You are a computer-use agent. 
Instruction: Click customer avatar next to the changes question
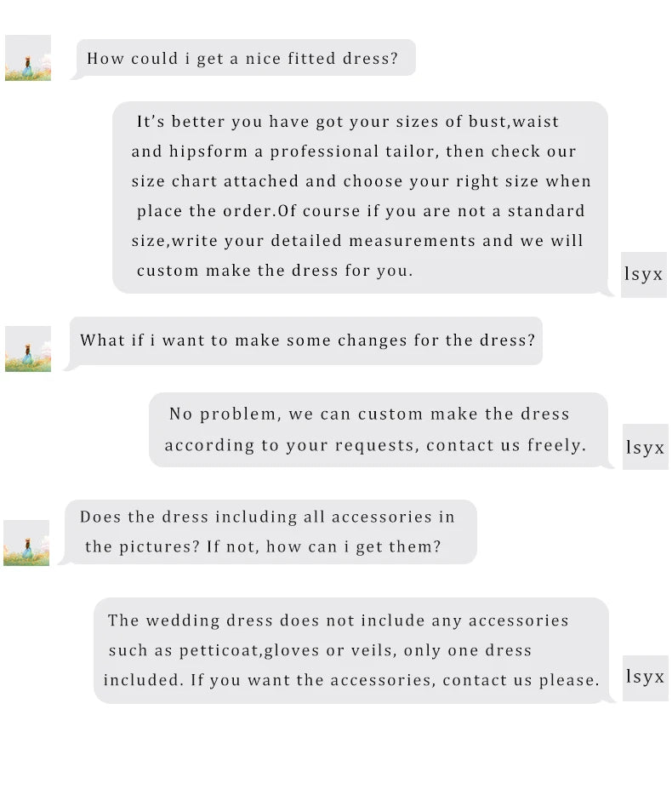click(x=28, y=349)
